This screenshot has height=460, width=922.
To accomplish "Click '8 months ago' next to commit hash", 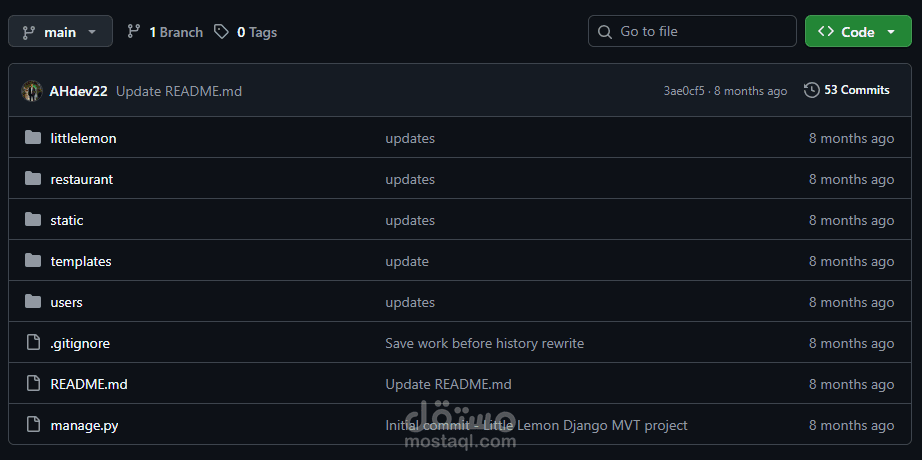I will coord(750,91).
